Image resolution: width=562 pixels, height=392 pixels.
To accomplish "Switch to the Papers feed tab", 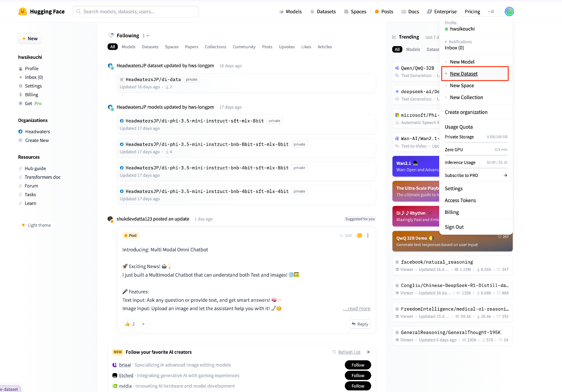I will pyautogui.click(x=191, y=47).
